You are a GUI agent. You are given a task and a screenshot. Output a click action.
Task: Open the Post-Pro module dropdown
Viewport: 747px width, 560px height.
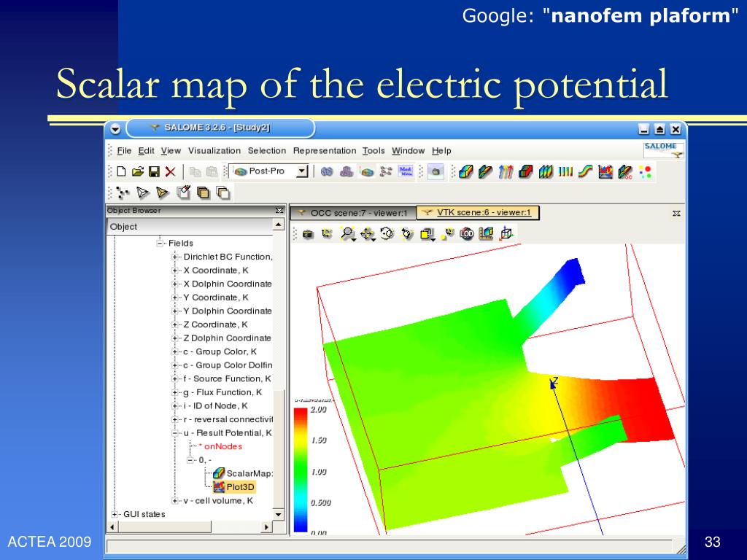pos(302,171)
